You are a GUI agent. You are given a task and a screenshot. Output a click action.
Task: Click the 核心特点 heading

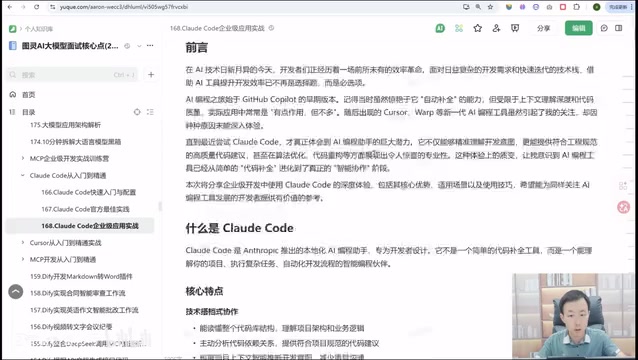click(204, 291)
